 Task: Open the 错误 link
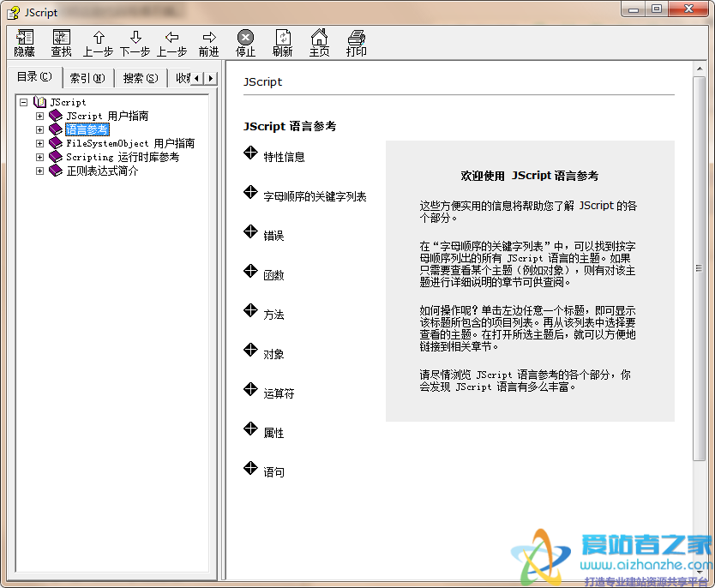[273, 236]
